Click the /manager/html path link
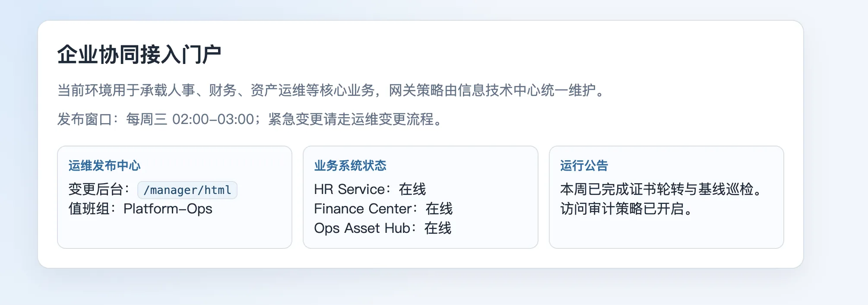Viewport: 868px width, 305px height. [187, 190]
